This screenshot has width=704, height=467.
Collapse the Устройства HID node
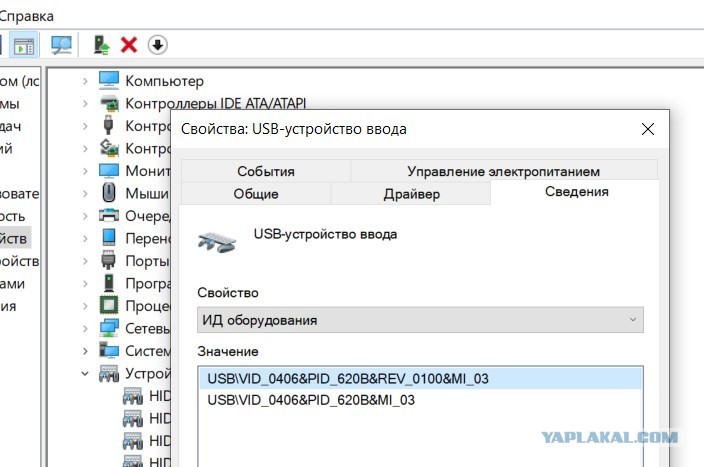click(85, 373)
